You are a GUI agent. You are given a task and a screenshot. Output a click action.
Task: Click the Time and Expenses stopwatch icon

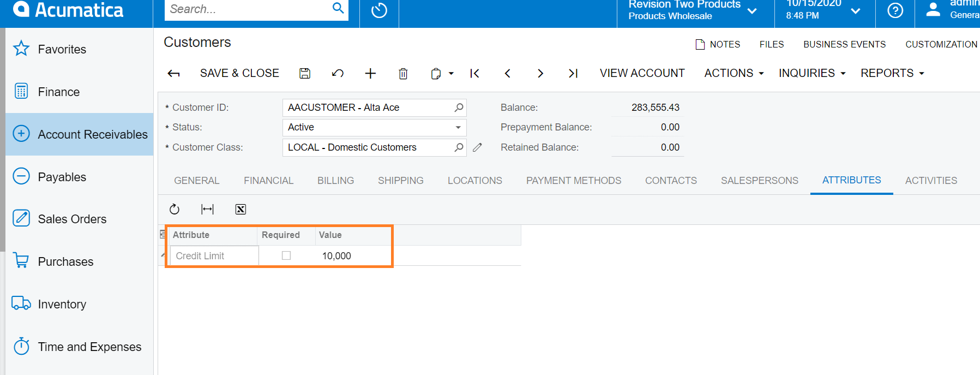[21, 346]
